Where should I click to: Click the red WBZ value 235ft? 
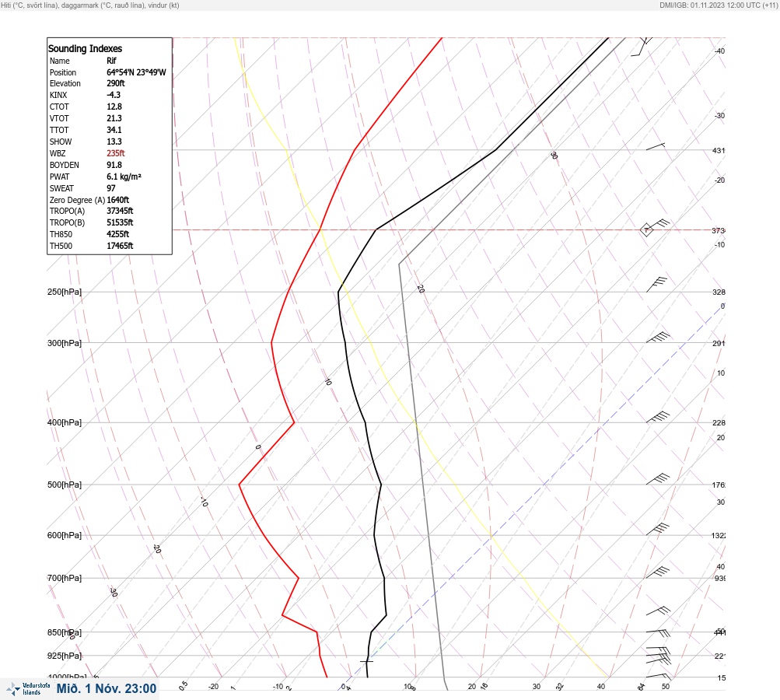tap(116, 153)
